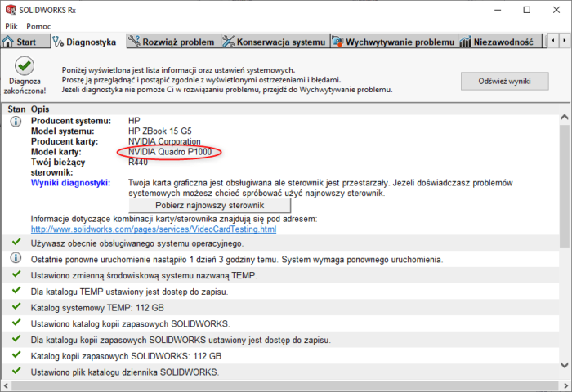Open the VideoCardTesting.html link
This screenshot has height=392, width=572.
(154, 229)
